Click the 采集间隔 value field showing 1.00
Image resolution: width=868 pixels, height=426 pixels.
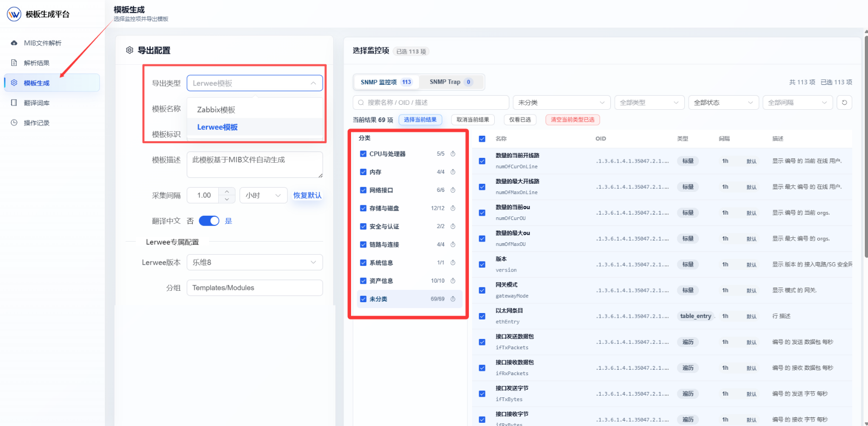pyautogui.click(x=203, y=195)
